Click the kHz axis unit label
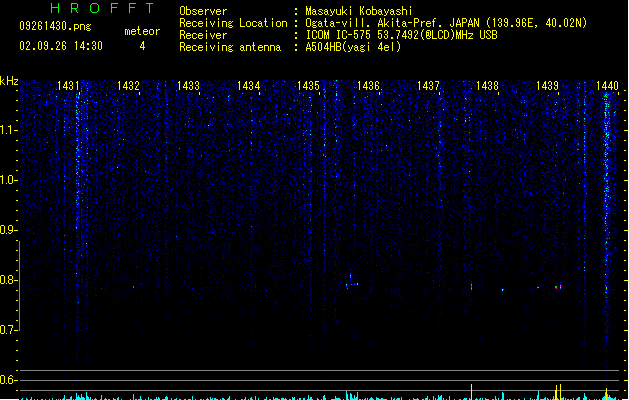The height and width of the screenshot is (400, 629). click(9, 81)
